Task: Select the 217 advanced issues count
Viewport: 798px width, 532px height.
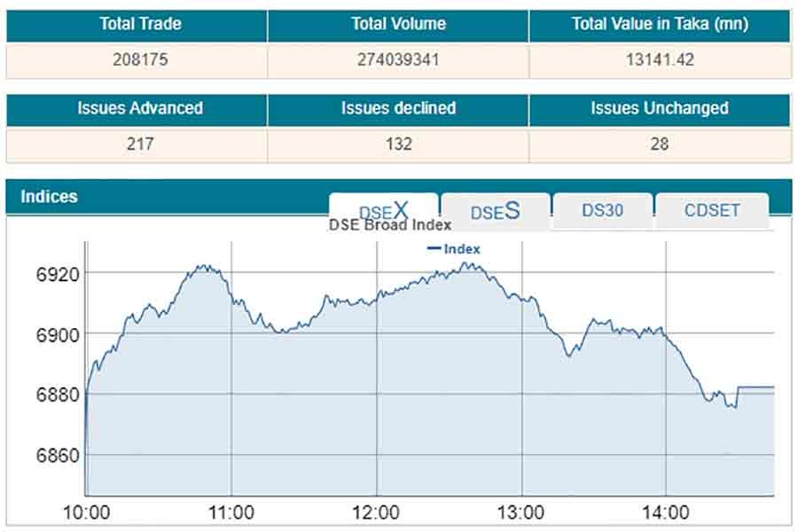Action: coord(137,144)
